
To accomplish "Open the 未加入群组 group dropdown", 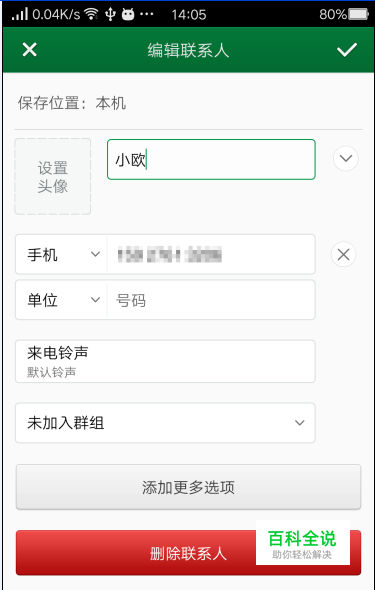I will [x=165, y=423].
